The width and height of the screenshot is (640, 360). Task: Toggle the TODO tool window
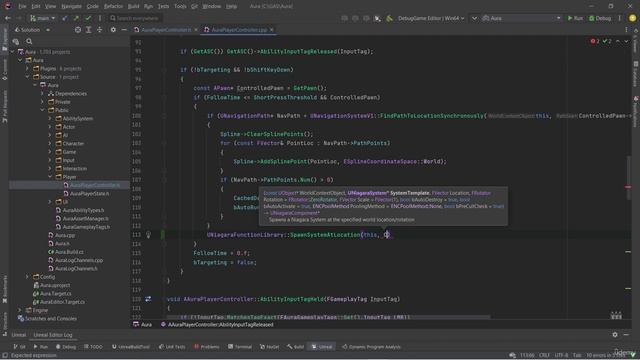(x=93, y=347)
